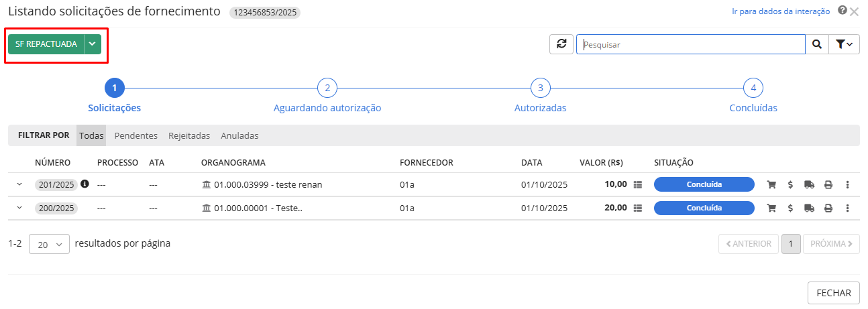The height and width of the screenshot is (309, 868).
Task: Click value list icon next to 10,00
Action: pos(638,184)
